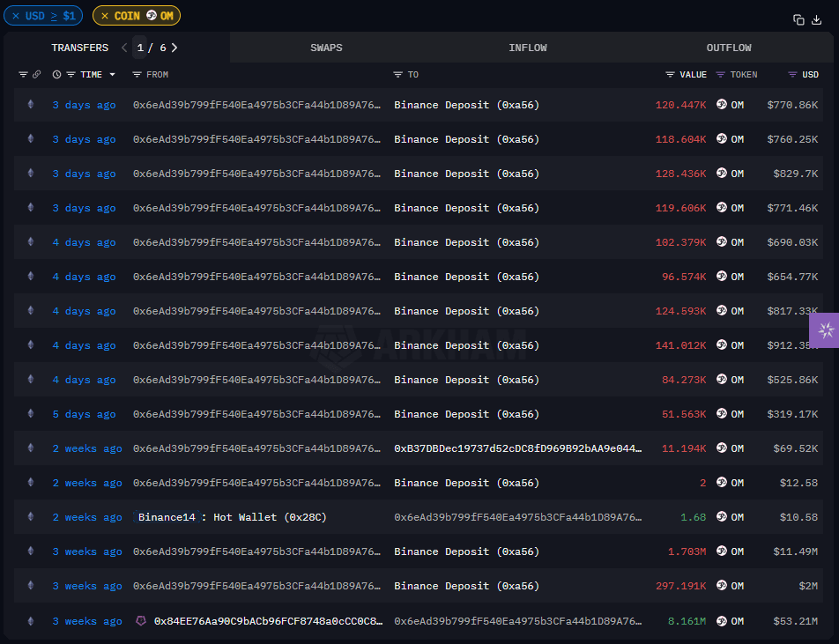Select USD amount $11.49M
This screenshot has height=644, width=839.
pyautogui.click(x=795, y=551)
